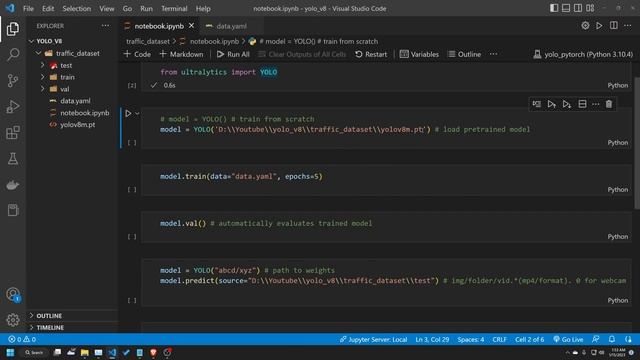Click Run by Line icon in cell toolbar

tap(536, 104)
